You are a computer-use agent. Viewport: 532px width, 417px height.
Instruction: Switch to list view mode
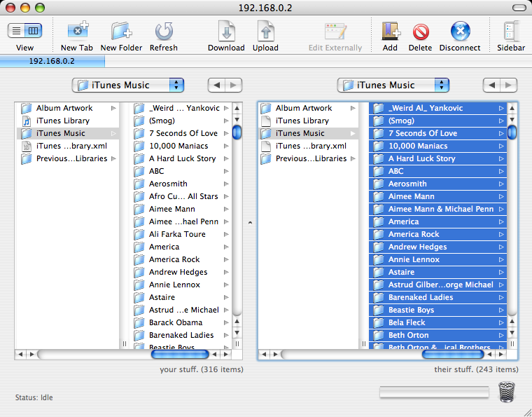pyautogui.click(x=16, y=31)
